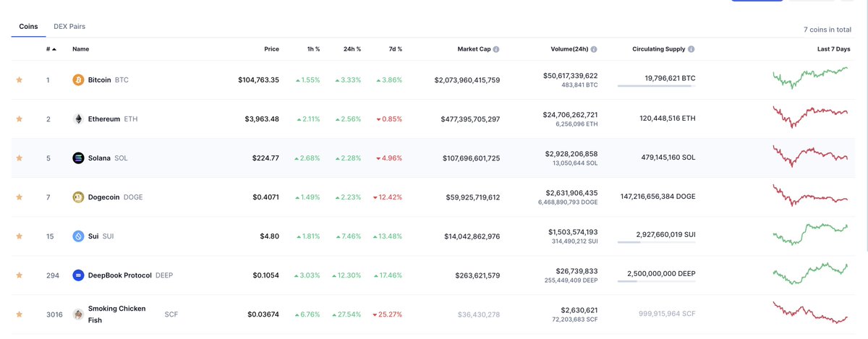Click DeepBook Protocol's supply progress bar
The height and width of the screenshot is (339, 868).
pos(657,282)
